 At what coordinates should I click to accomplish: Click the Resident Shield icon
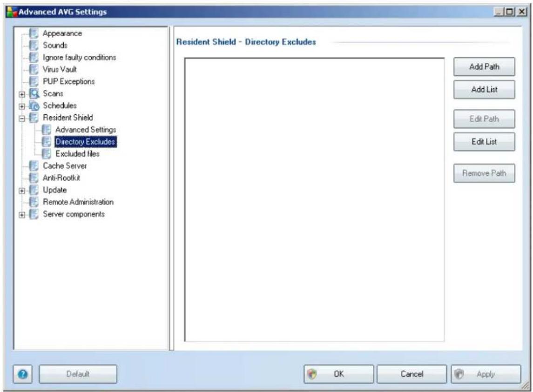pos(34,118)
